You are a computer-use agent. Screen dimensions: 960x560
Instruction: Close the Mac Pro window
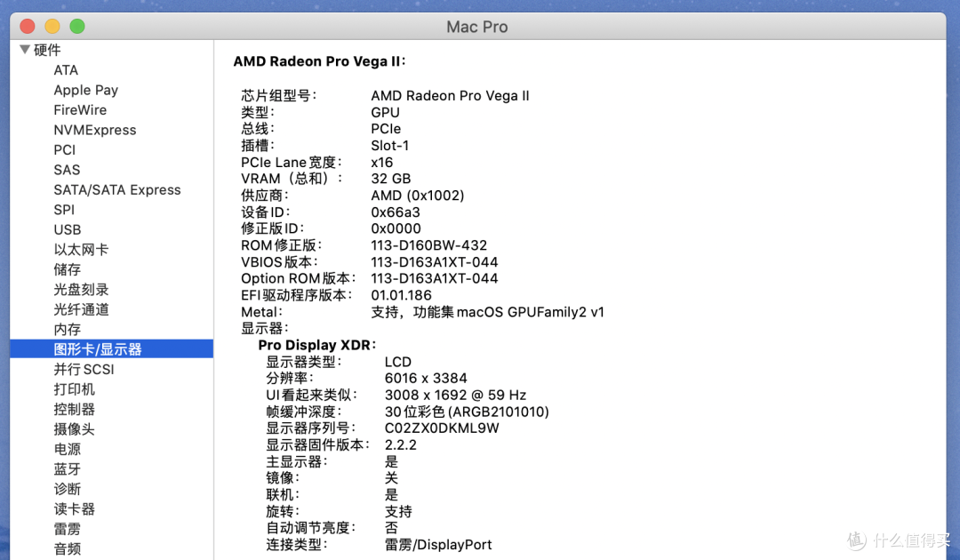click(x=28, y=27)
